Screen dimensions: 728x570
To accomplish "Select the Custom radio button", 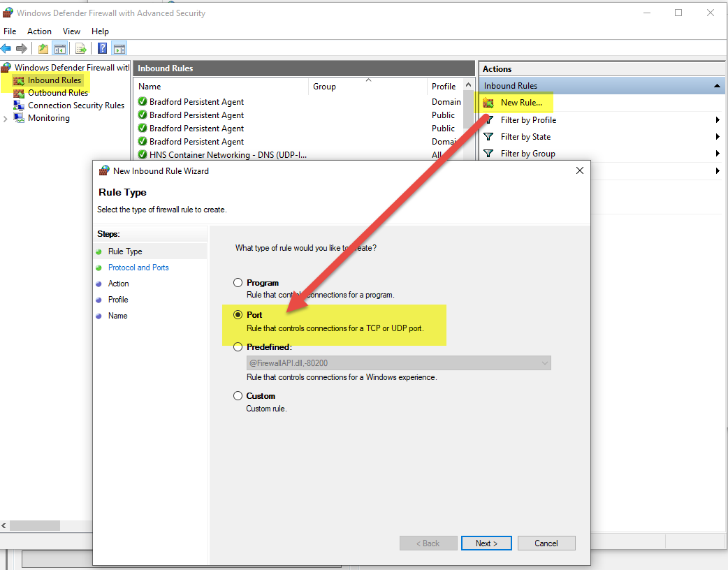I will click(238, 396).
